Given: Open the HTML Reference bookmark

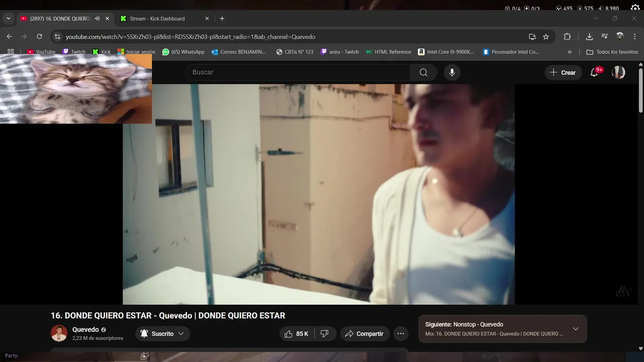Looking at the screenshot, I should tap(388, 52).
